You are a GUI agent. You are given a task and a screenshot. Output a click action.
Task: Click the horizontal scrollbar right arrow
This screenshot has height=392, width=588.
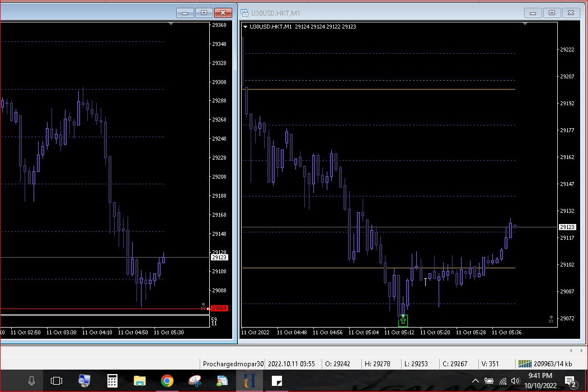580,350
